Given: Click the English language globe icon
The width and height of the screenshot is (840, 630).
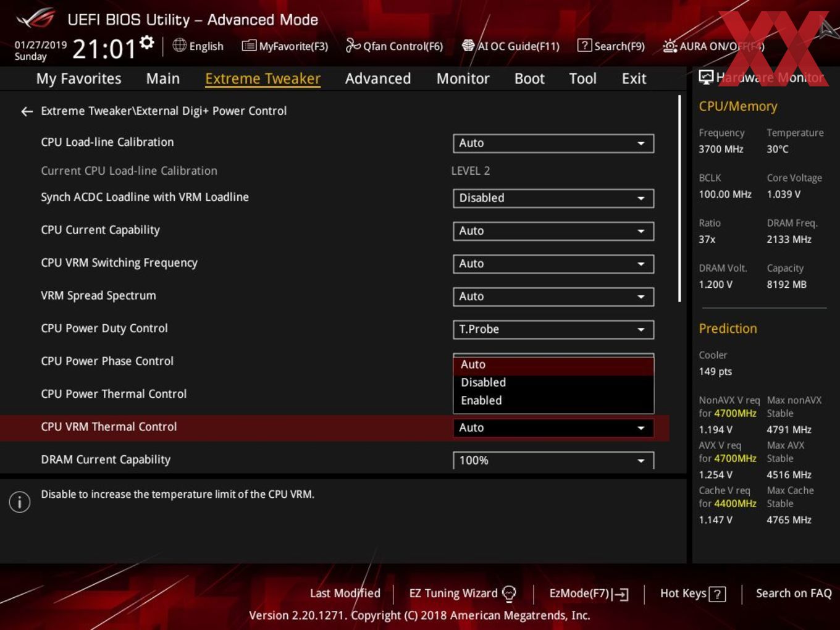Looking at the screenshot, I should tap(179, 45).
